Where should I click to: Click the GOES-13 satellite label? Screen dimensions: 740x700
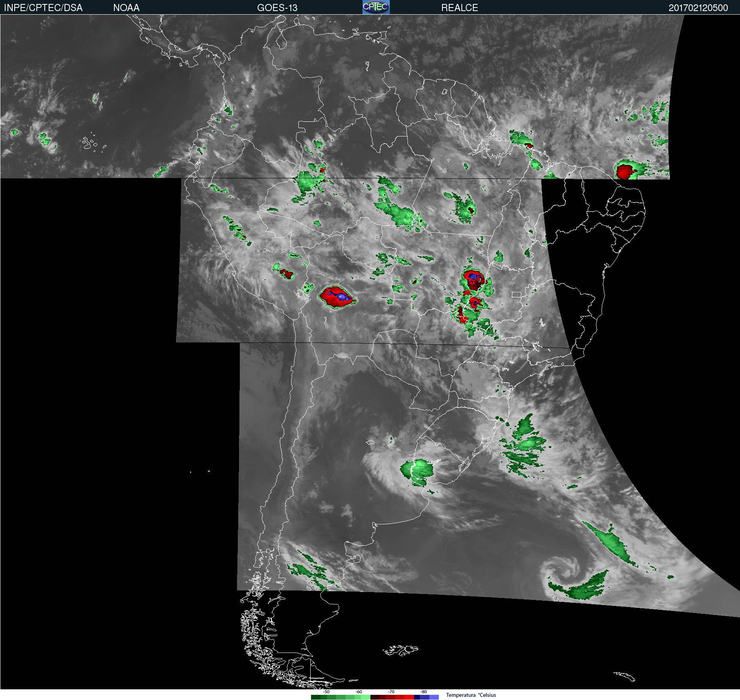277,8
